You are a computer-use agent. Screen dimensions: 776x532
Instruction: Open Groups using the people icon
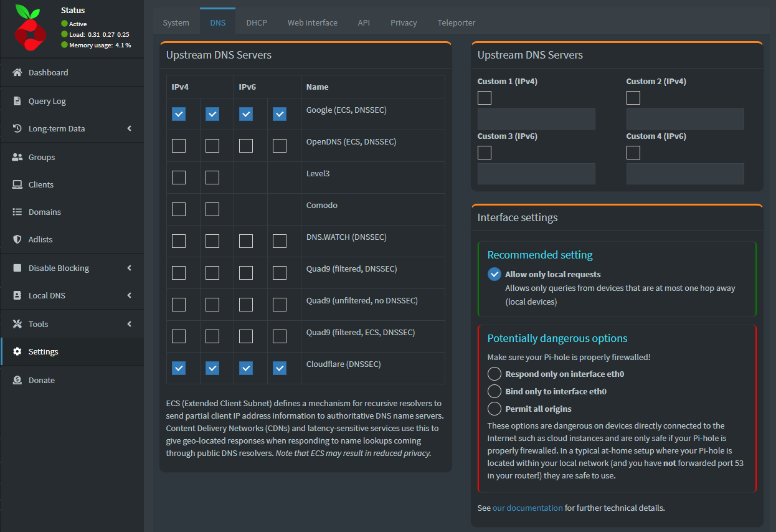coord(17,158)
